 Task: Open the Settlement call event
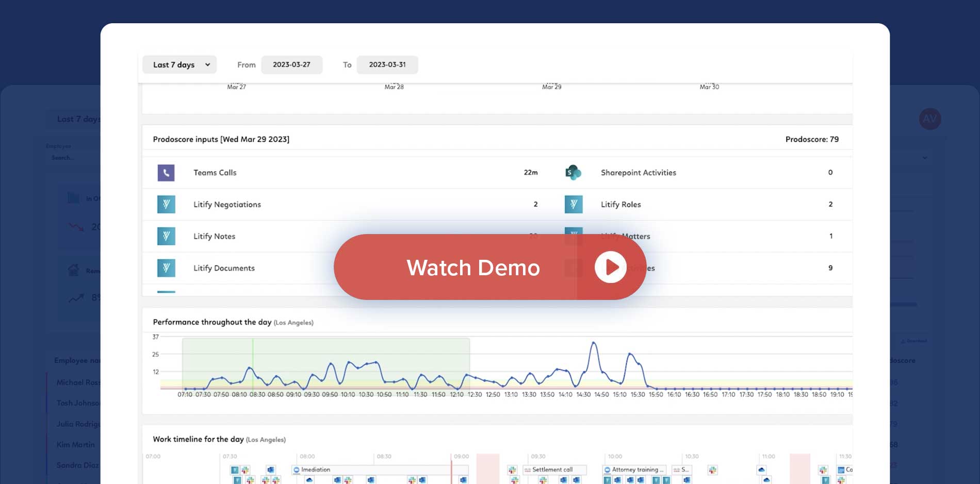coord(554,470)
